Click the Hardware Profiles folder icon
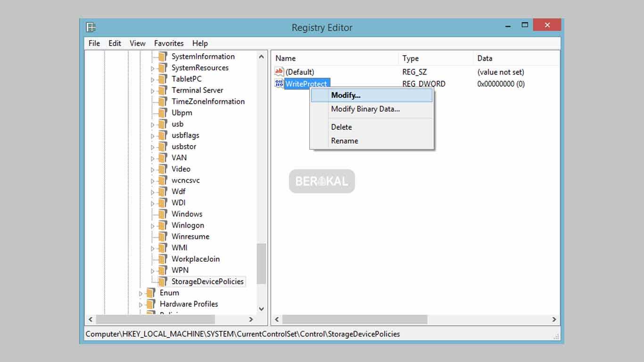Viewport: 644px width, 362px height. (150, 304)
